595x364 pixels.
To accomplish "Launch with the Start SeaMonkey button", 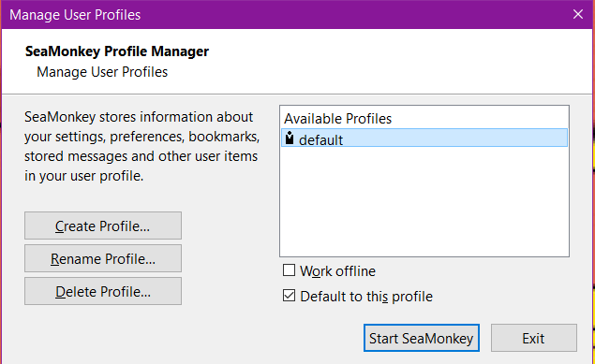I will [422, 338].
